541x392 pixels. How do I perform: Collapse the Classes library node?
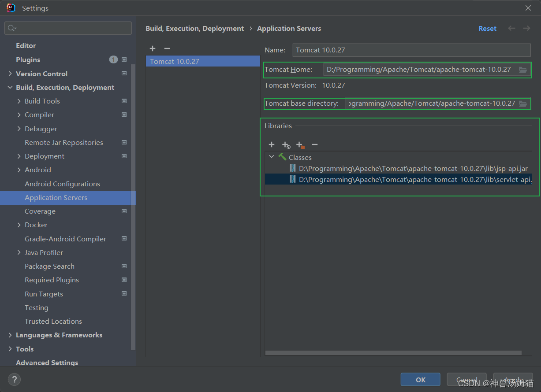click(x=272, y=157)
